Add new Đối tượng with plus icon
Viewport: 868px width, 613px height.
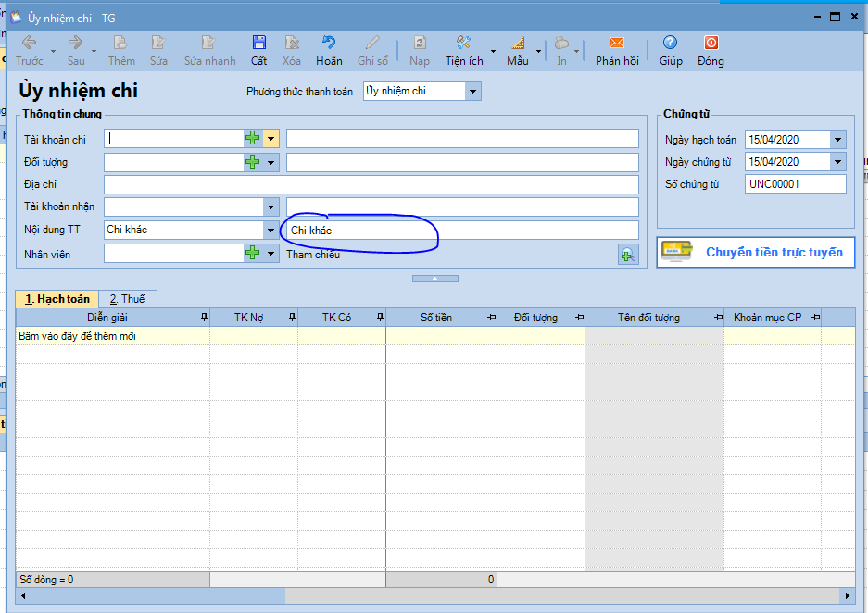point(252,162)
